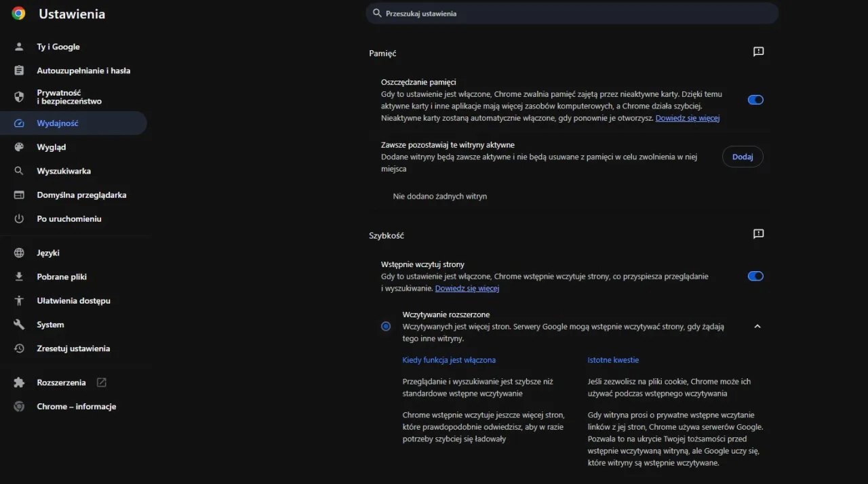Disable the Oszczędzanie pamięci toggle
Viewport: 868px width, 484px height.
point(755,100)
